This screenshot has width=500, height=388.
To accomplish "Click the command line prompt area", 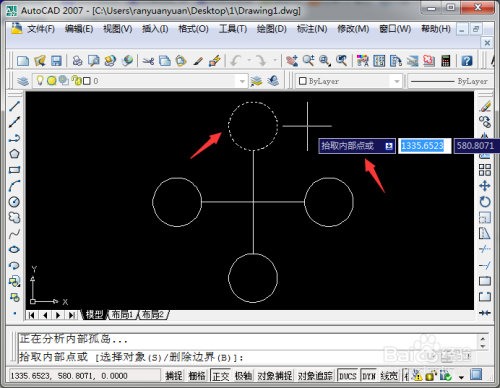I will coord(248,357).
